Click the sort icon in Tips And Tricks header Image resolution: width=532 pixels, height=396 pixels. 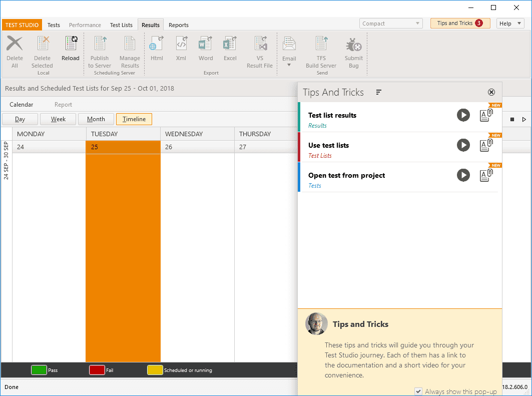pos(379,92)
